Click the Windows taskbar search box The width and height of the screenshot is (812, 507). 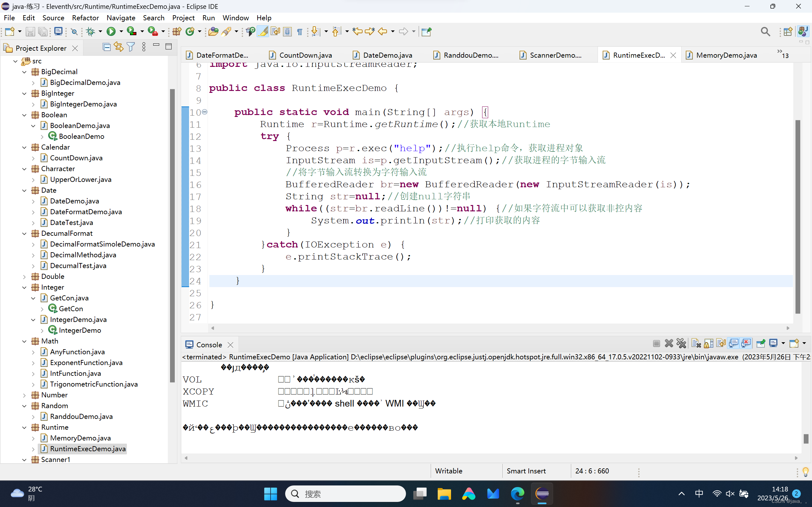click(x=346, y=494)
